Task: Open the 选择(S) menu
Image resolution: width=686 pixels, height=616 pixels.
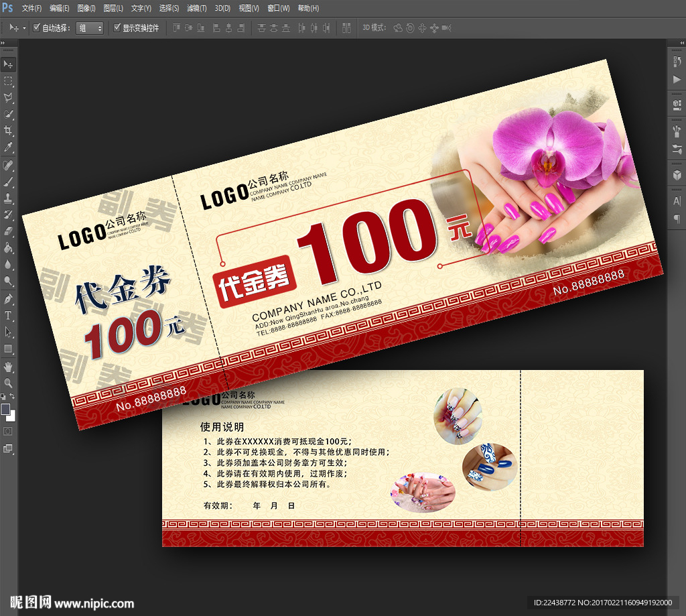Action: [169, 8]
